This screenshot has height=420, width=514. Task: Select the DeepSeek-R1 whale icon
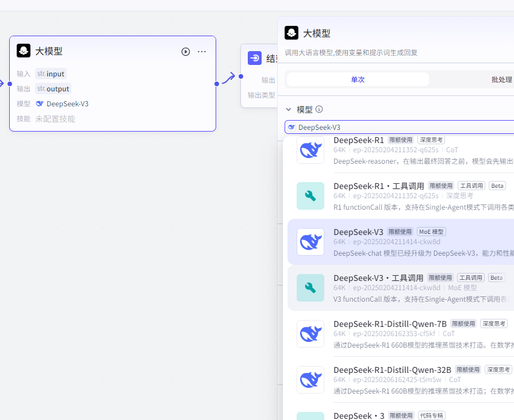click(x=310, y=150)
